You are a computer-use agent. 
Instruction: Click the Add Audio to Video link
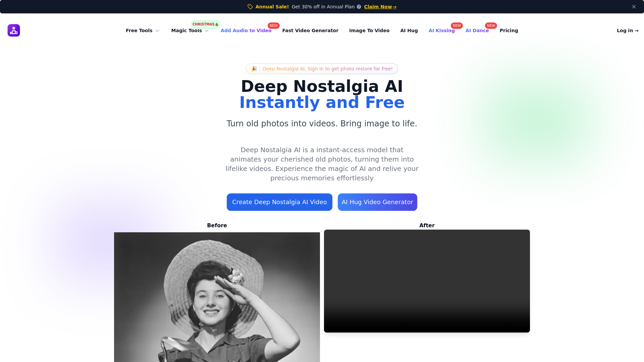pyautogui.click(x=246, y=30)
